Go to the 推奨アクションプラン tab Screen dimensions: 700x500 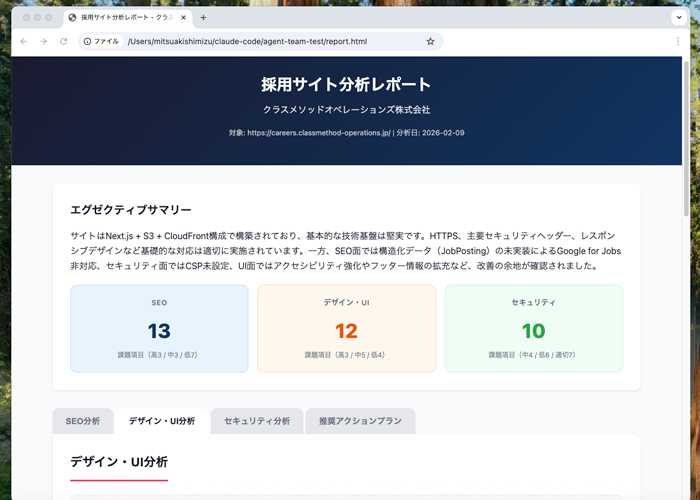coord(360,421)
